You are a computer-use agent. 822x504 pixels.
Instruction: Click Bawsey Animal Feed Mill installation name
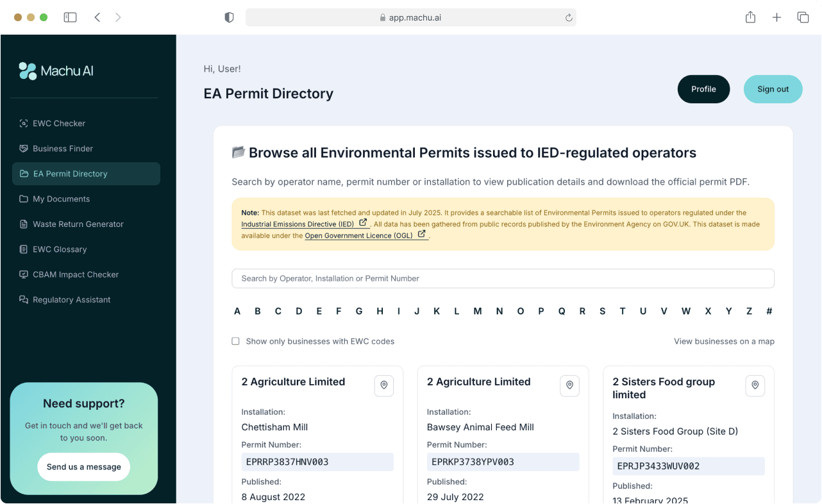480,427
